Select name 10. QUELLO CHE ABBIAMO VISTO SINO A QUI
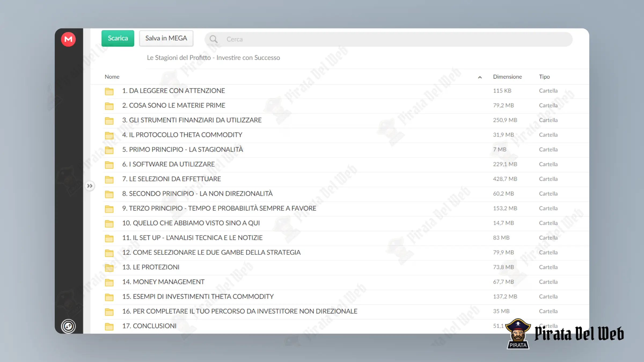 pos(191,223)
